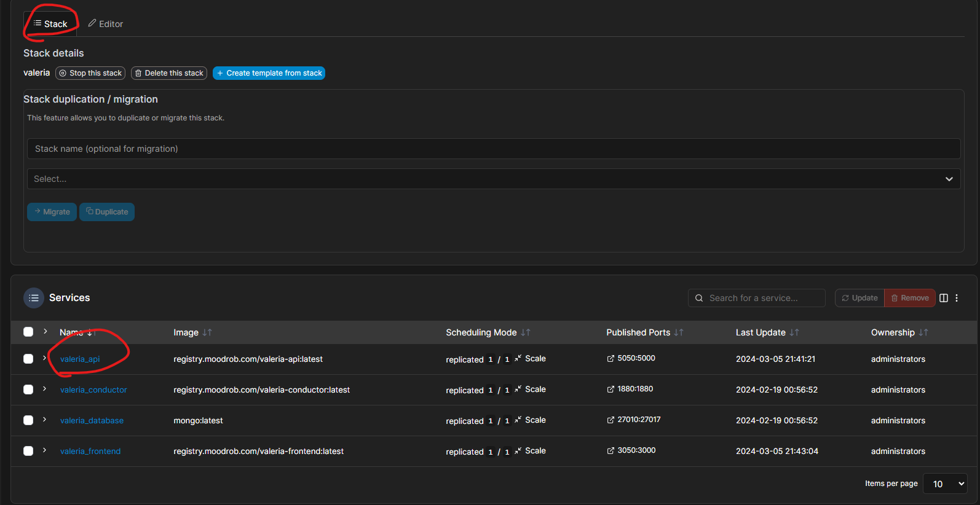The height and width of the screenshot is (505, 980).
Task: Open the table columns settings icon
Action: pos(944,298)
